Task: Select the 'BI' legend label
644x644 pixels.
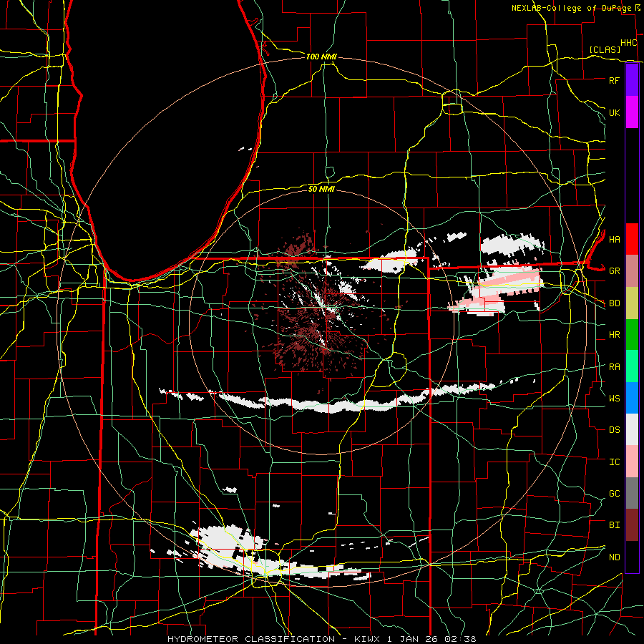Action: [x=614, y=525]
